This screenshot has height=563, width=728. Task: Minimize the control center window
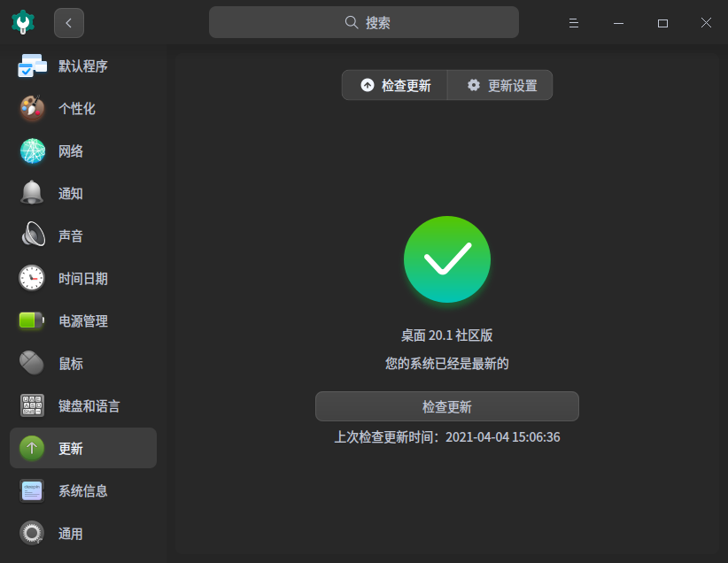coord(618,23)
